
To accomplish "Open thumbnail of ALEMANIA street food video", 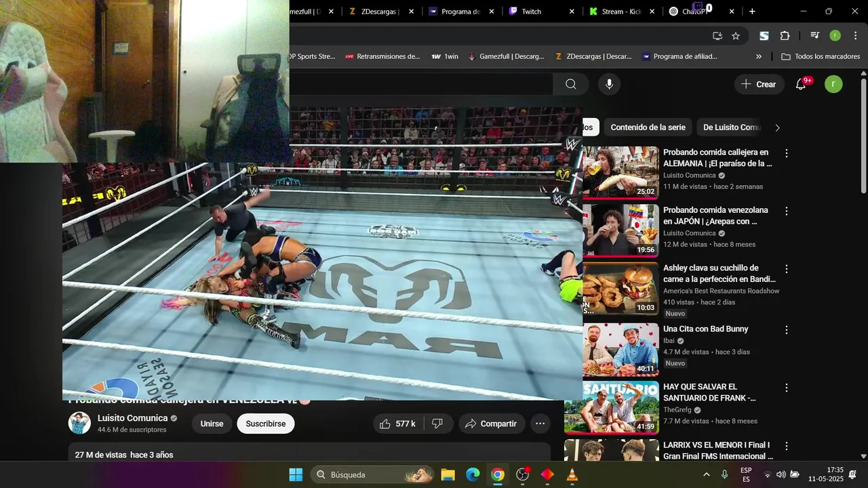I will (620, 172).
